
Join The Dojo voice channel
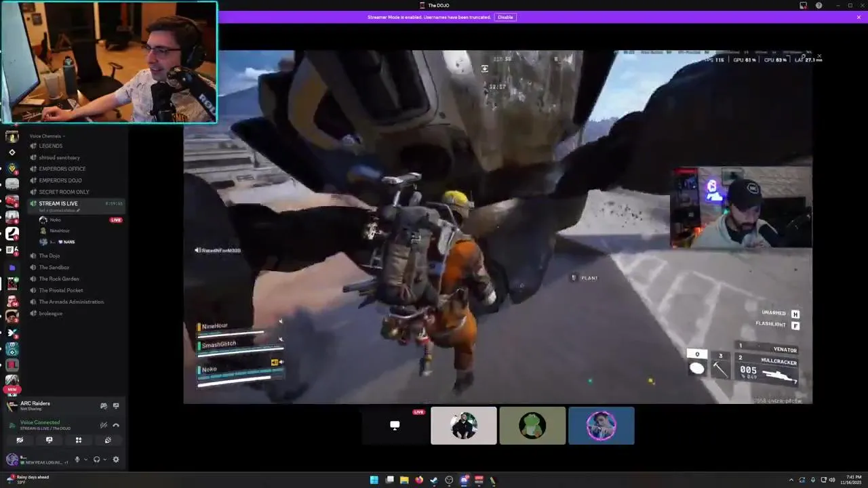pos(50,256)
